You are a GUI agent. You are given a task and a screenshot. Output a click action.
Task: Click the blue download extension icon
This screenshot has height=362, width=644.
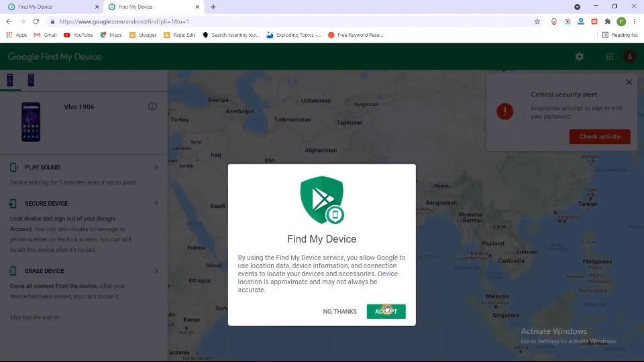(581, 21)
